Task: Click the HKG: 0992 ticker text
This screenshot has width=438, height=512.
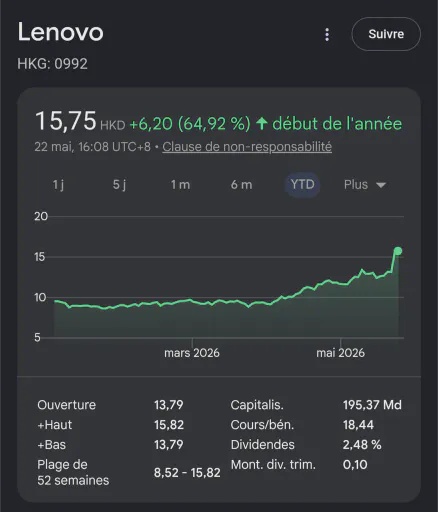Action: coord(52,64)
